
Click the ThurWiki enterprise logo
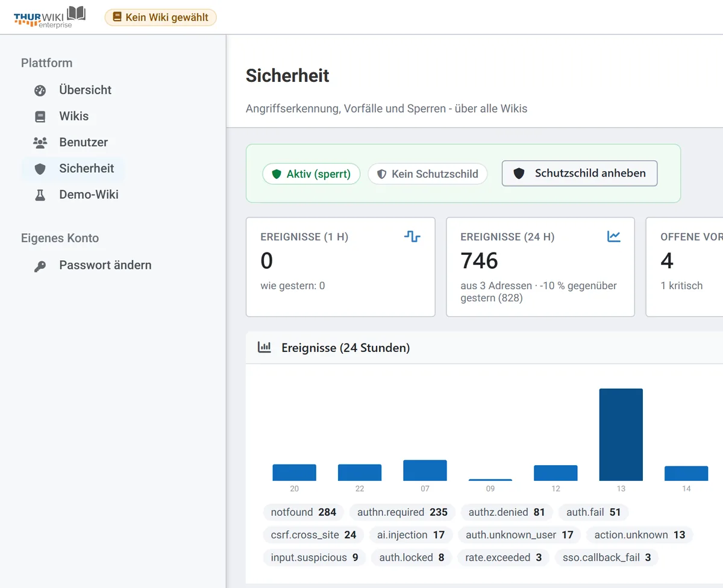pyautogui.click(x=50, y=17)
